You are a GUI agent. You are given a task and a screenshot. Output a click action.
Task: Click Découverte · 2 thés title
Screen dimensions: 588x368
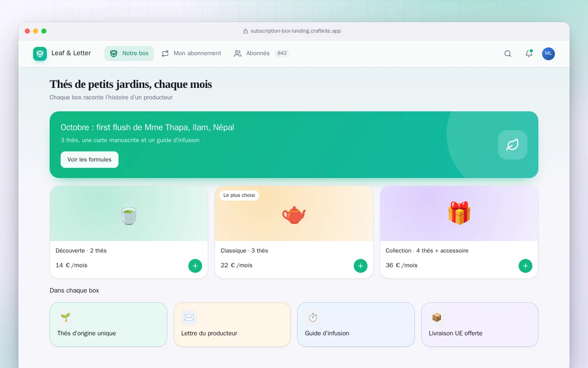point(81,251)
